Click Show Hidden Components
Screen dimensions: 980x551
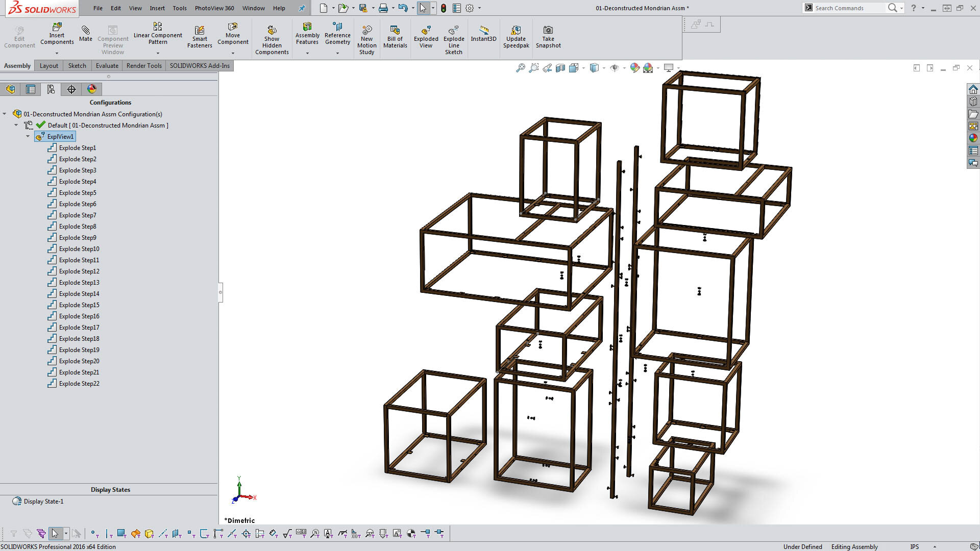(x=272, y=40)
